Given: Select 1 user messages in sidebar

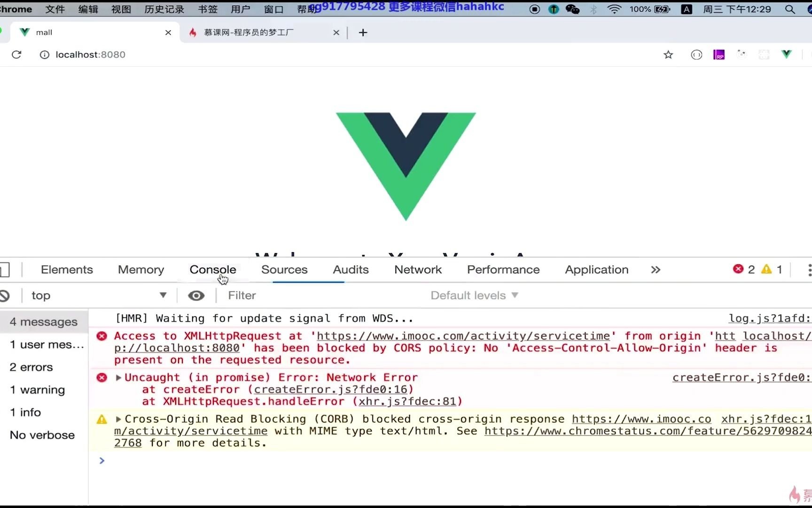Looking at the screenshot, I should coord(44,344).
